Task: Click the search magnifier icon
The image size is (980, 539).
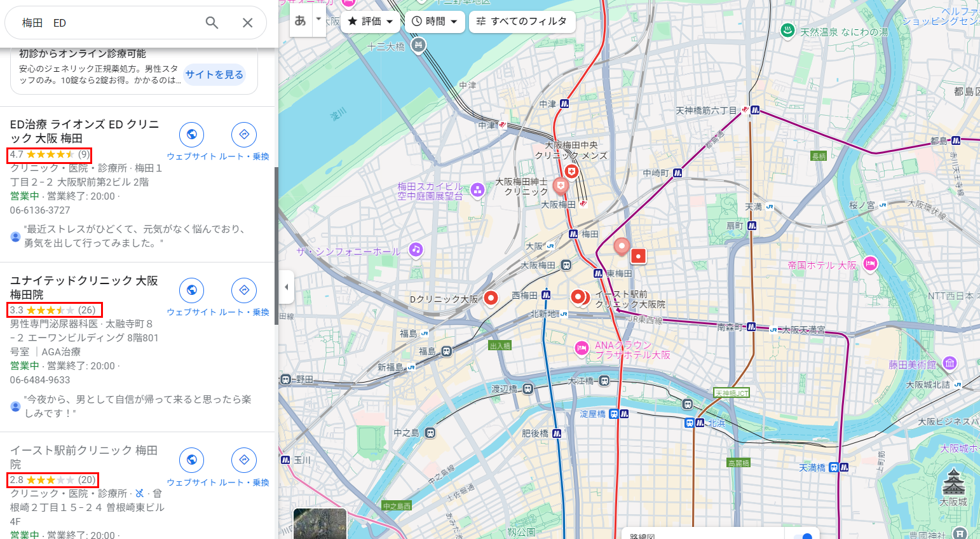Action: [x=212, y=23]
